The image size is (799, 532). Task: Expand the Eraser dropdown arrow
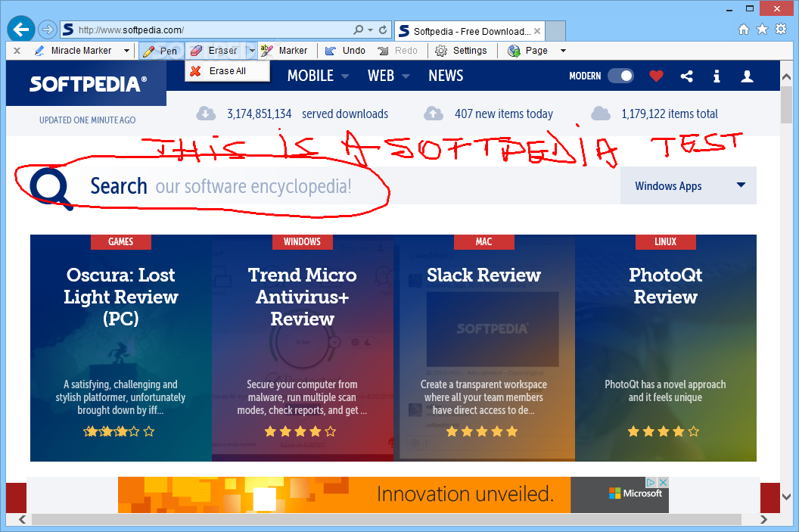point(252,51)
